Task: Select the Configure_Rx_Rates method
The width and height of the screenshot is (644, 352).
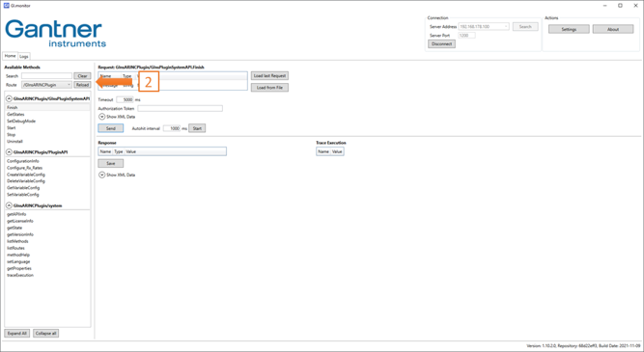Action: pos(25,168)
